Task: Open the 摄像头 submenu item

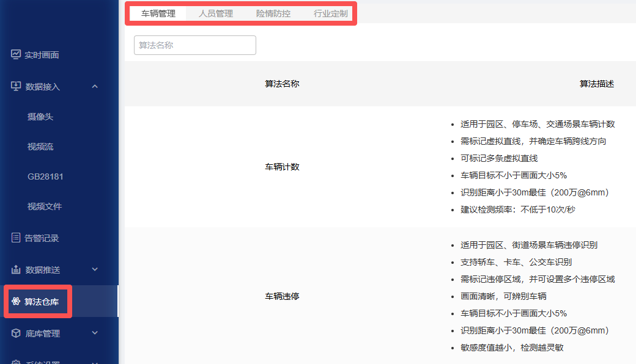Action: [x=40, y=117]
